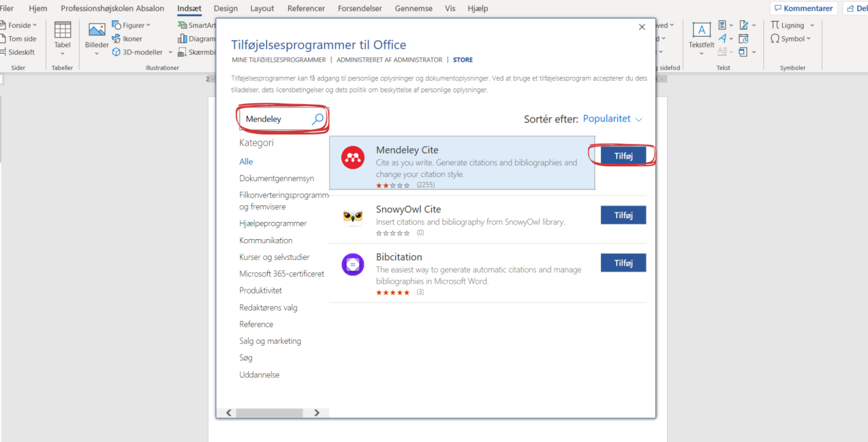The height and width of the screenshot is (442, 868).
Task: Click right arrow of category scrollbar
Action: 317,413
